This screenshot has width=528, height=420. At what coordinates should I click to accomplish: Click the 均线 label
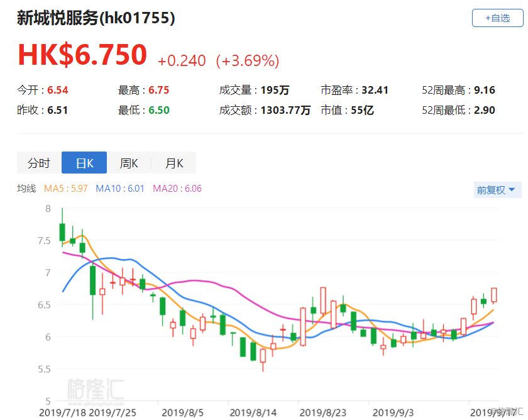click(x=26, y=189)
